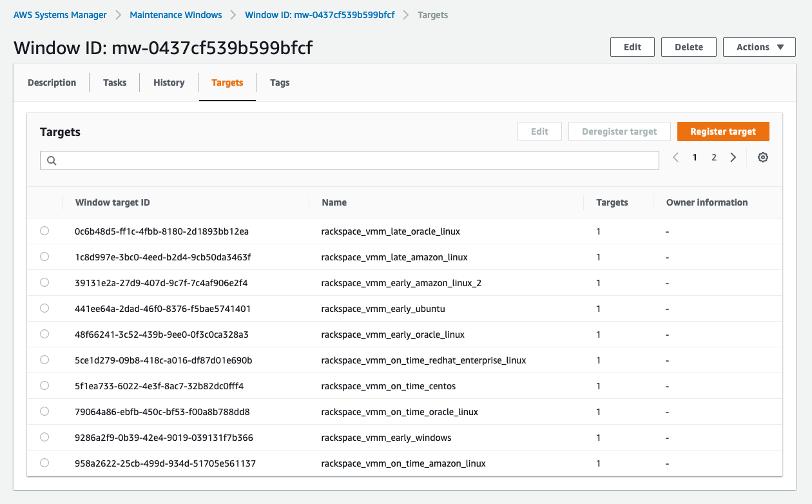
Task: Click the next page chevron
Action: tap(733, 157)
